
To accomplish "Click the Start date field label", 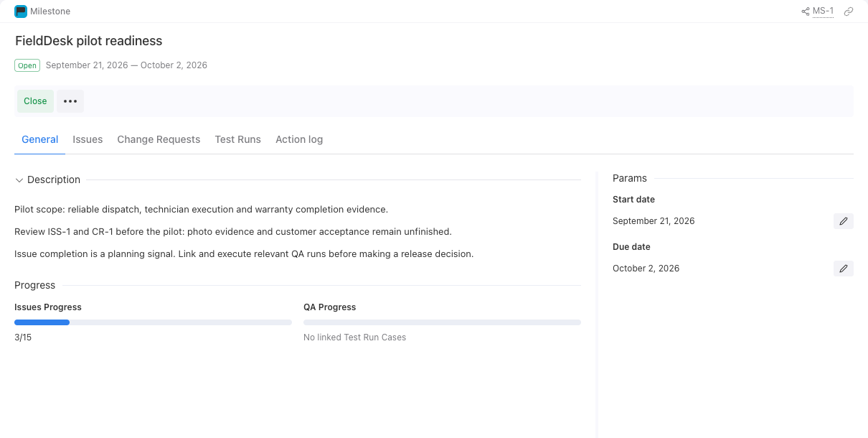I will tap(633, 200).
